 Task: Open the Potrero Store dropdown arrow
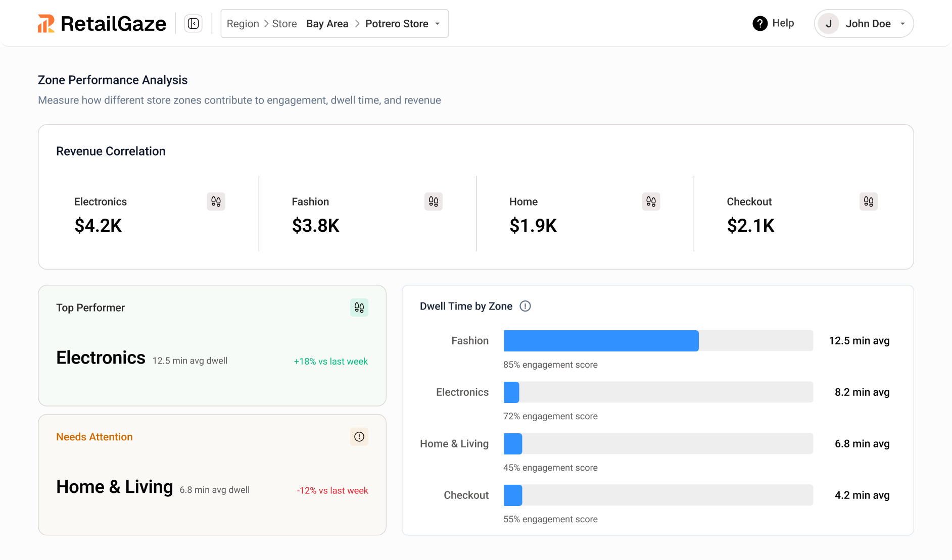438,24
